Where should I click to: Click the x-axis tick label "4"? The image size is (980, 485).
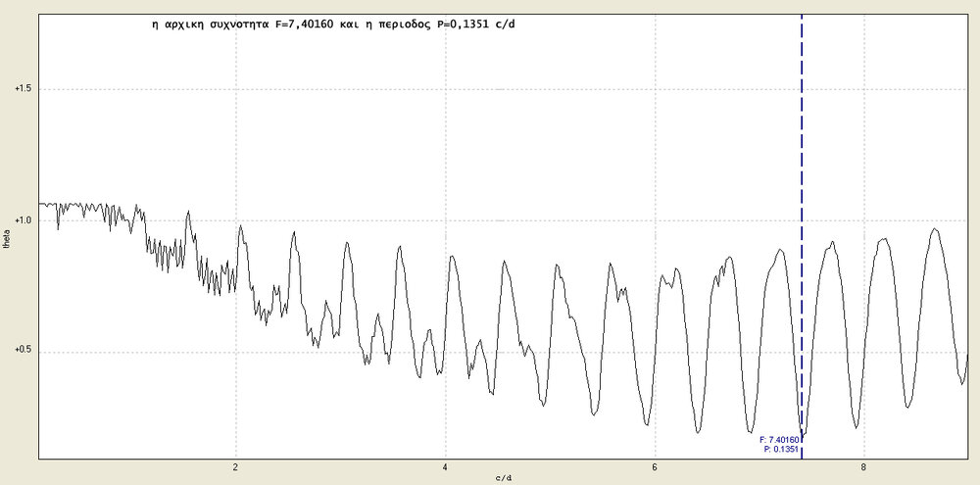point(445,466)
